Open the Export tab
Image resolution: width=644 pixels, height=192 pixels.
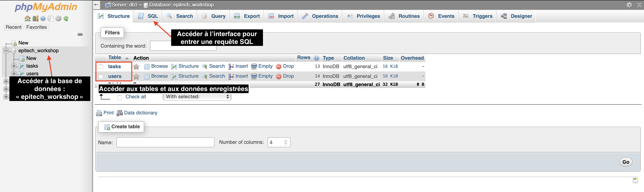pyautogui.click(x=247, y=16)
